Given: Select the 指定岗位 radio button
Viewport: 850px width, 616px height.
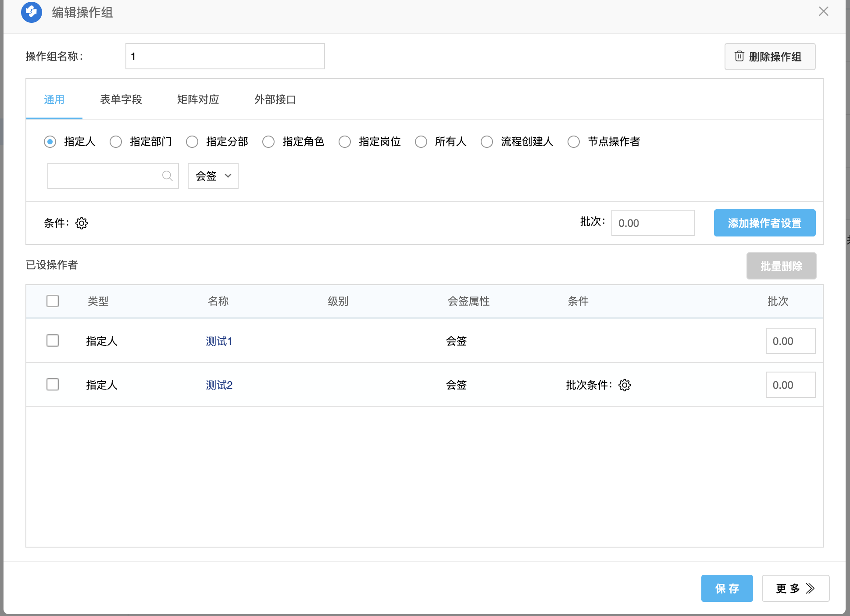Looking at the screenshot, I should coord(345,142).
